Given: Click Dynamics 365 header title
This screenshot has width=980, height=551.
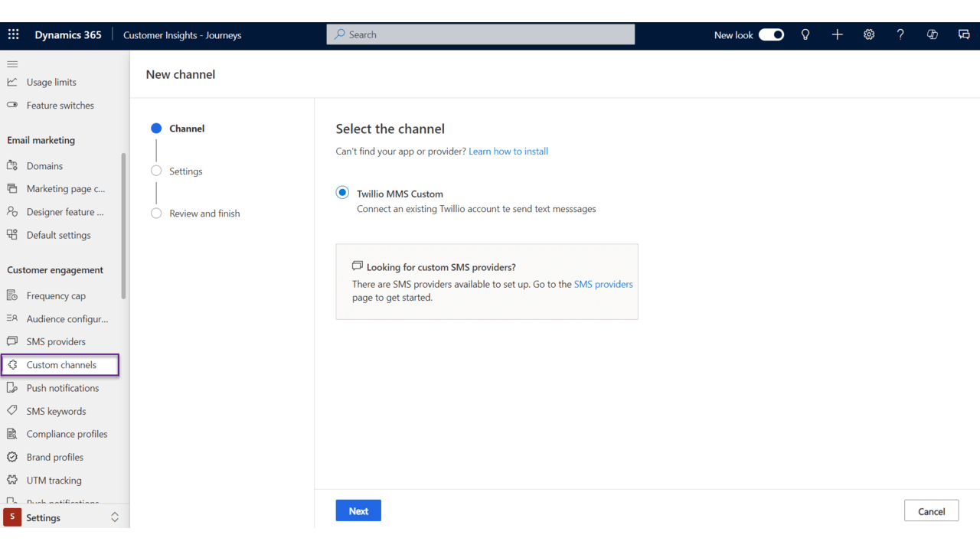Looking at the screenshot, I should tap(68, 34).
